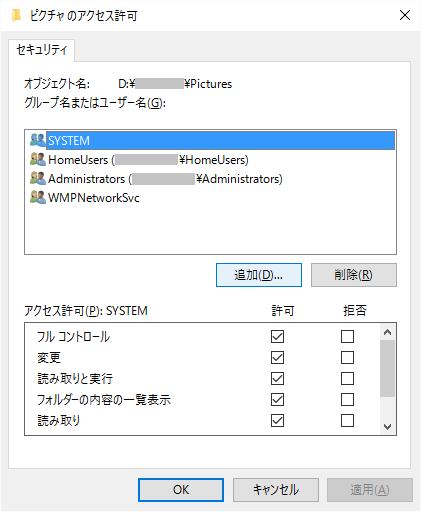Screen dimensions: 421x512
Task: Toggle Deny checkbox for 変更
Action: click(347, 358)
